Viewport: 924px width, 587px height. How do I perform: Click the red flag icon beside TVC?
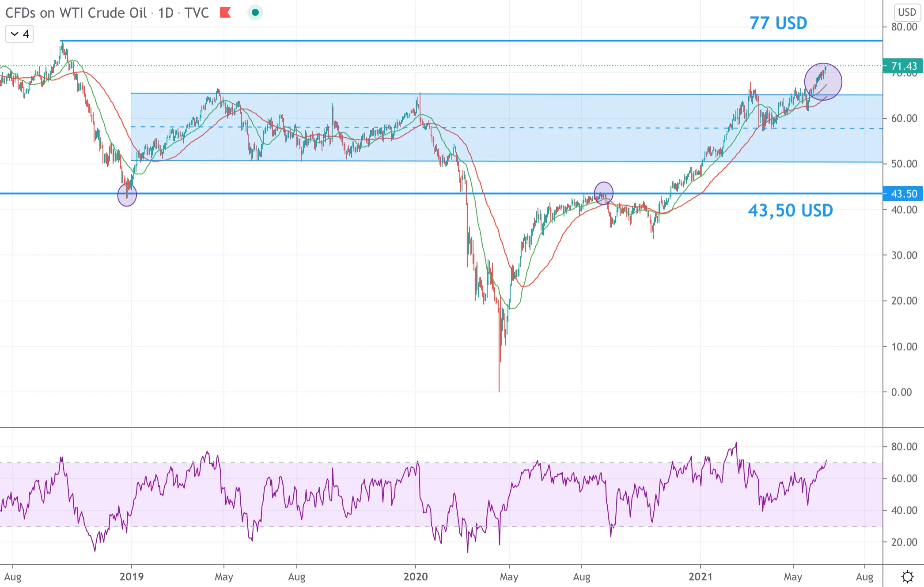[225, 12]
